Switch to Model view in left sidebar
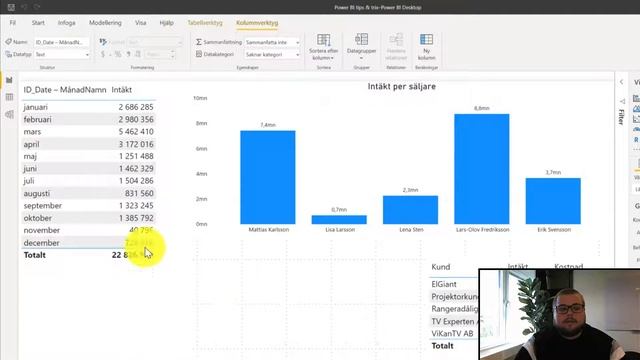Viewport: 640px width, 360px height. click(x=9, y=114)
